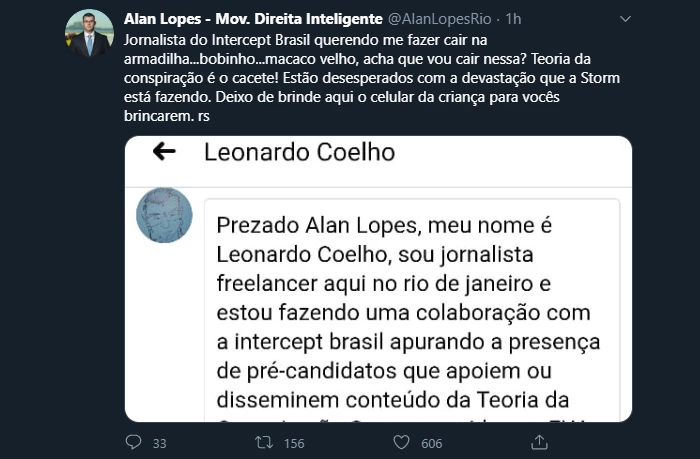Click the back arrow in the screenshot

pos(163,152)
